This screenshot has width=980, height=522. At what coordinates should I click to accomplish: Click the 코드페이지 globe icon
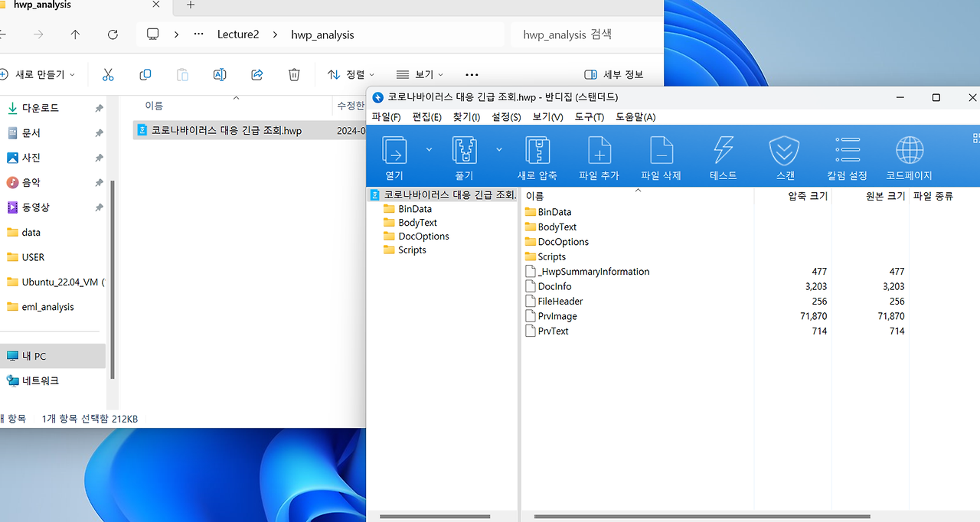coord(909,151)
